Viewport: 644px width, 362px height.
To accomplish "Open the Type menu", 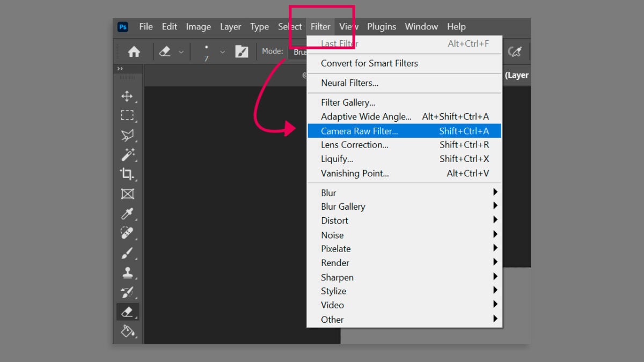I will [x=259, y=27].
